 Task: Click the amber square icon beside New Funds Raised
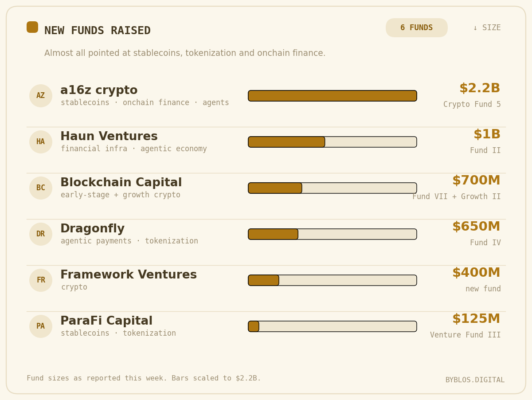(32, 27)
